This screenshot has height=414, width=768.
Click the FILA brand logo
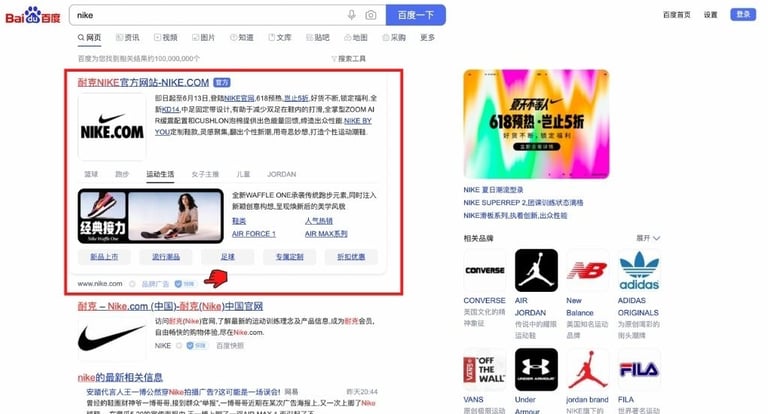coord(639,370)
